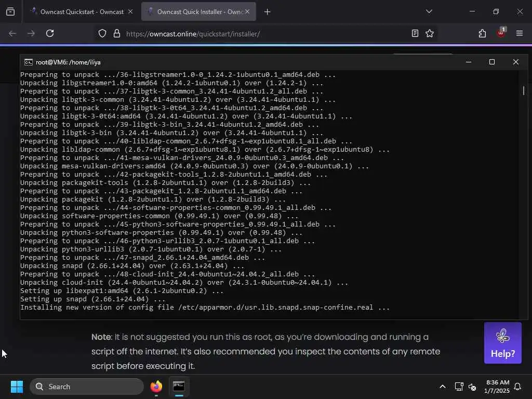Switch to Owncast Quickstart tab
The width and height of the screenshot is (532, 399).
click(x=81, y=12)
